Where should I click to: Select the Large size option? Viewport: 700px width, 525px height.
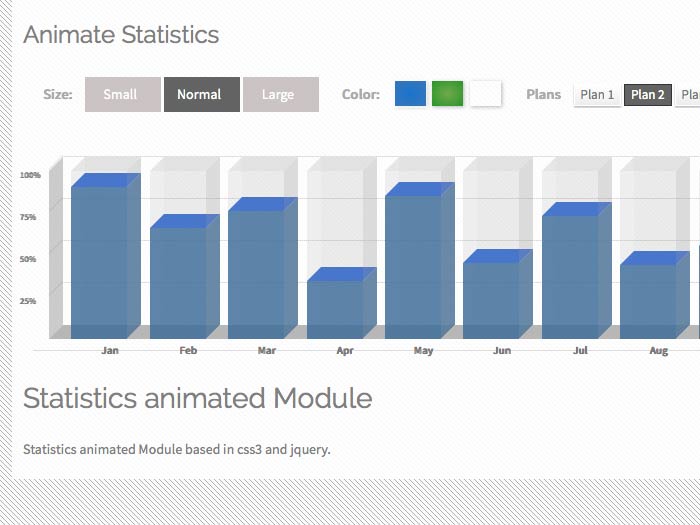click(x=280, y=95)
